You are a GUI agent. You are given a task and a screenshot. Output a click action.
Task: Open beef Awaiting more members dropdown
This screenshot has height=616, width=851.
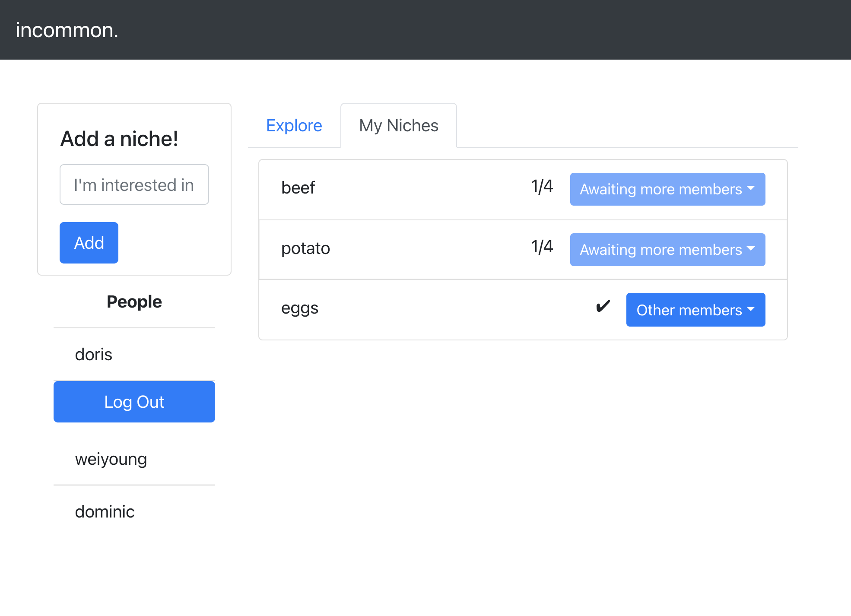667,189
